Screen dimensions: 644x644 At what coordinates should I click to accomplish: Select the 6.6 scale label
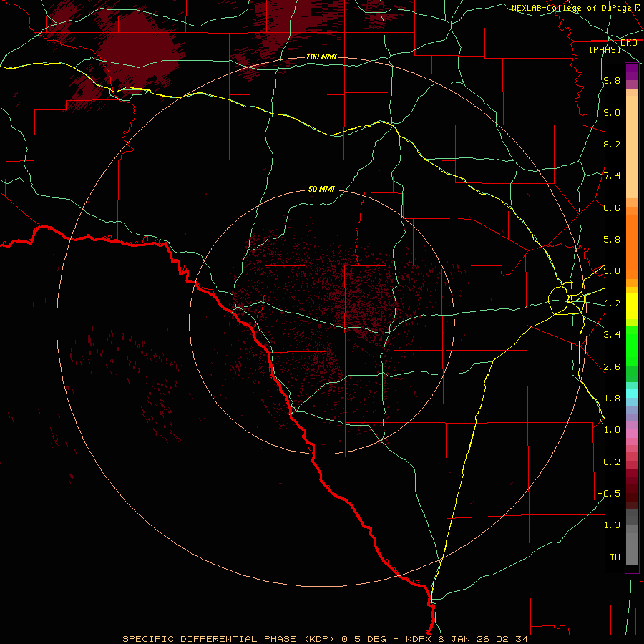pos(612,208)
